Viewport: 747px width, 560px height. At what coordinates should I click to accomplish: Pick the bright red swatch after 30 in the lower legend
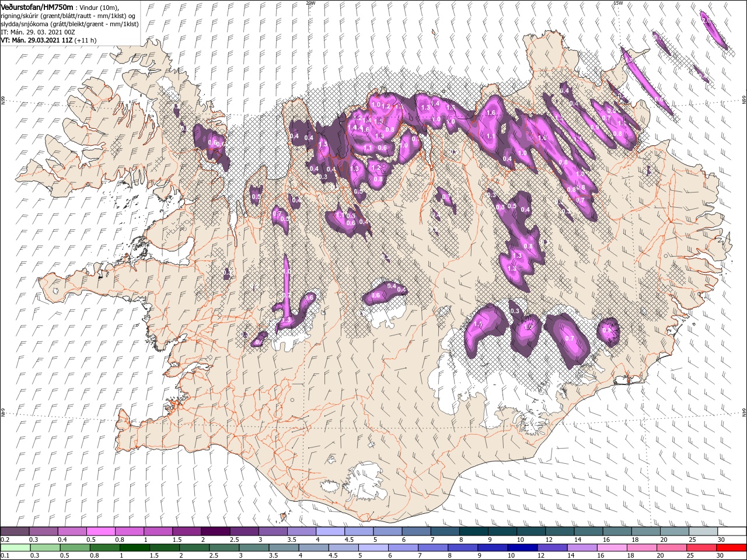click(x=731, y=548)
